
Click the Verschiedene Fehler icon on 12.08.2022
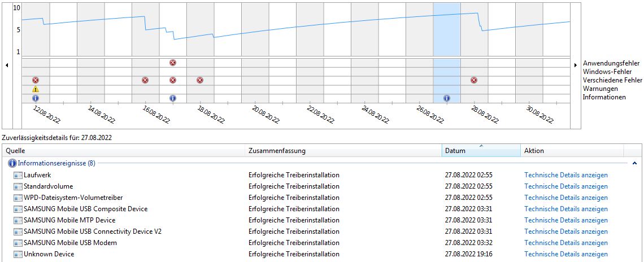[x=36, y=80]
